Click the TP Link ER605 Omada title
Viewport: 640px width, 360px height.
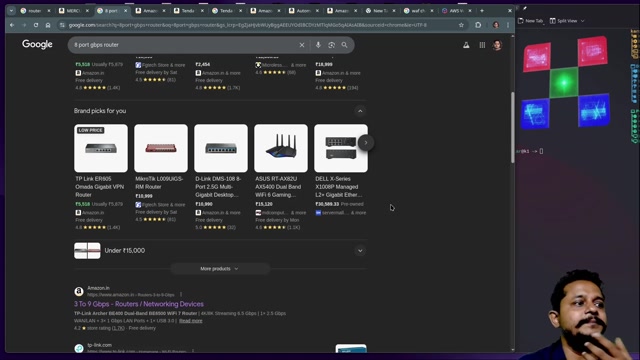100,187
